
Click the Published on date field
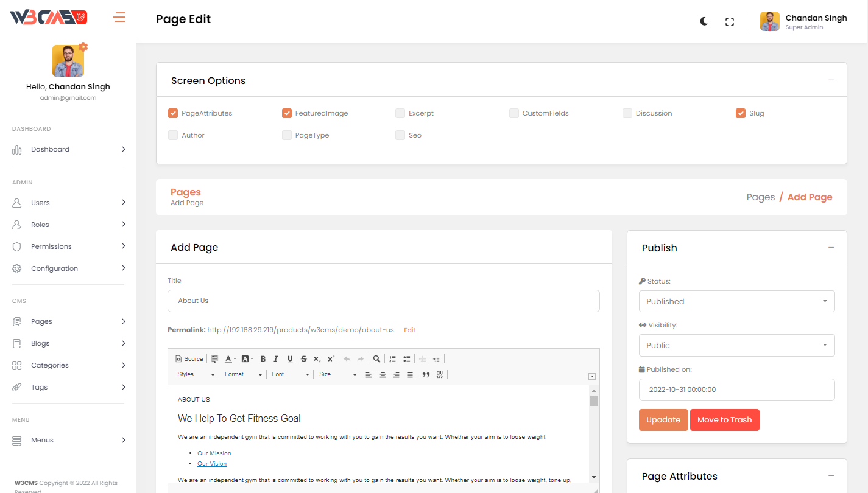point(736,390)
